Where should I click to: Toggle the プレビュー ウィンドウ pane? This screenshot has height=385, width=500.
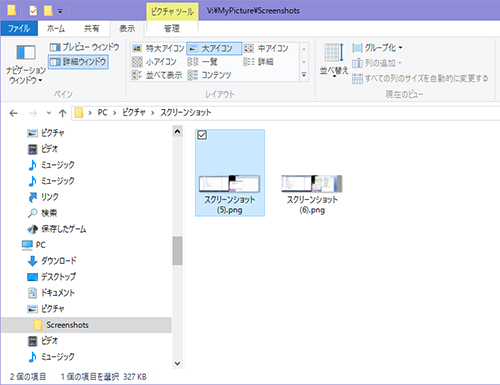(84, 47)
